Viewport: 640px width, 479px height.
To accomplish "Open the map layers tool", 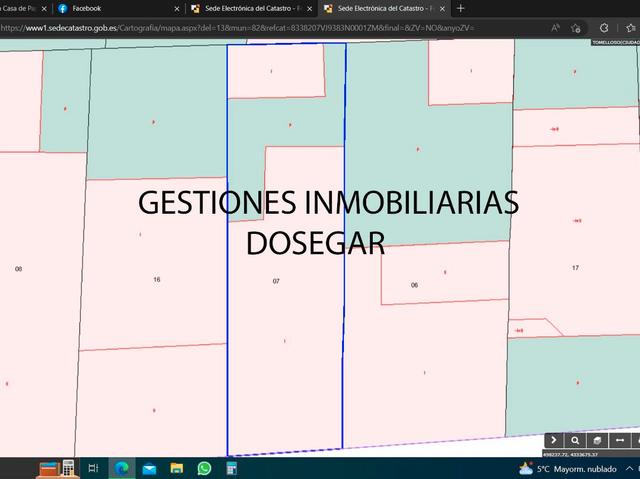I will (597, 440).
